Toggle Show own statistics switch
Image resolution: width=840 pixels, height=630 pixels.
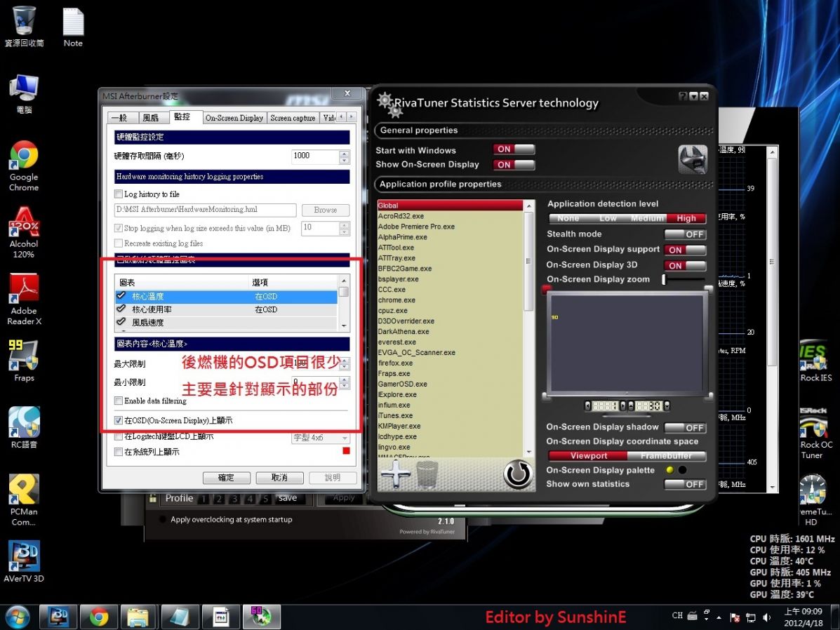[685, 484]
